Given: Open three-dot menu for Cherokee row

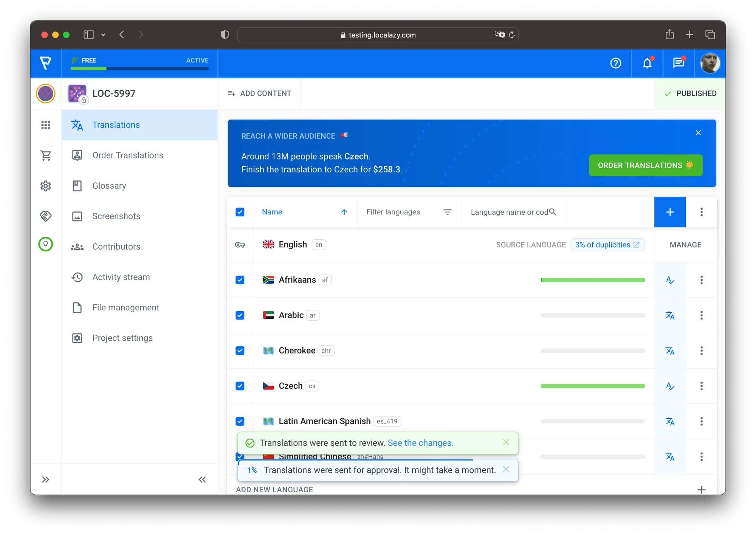Looking at the screenshot, I should point(701,351).
